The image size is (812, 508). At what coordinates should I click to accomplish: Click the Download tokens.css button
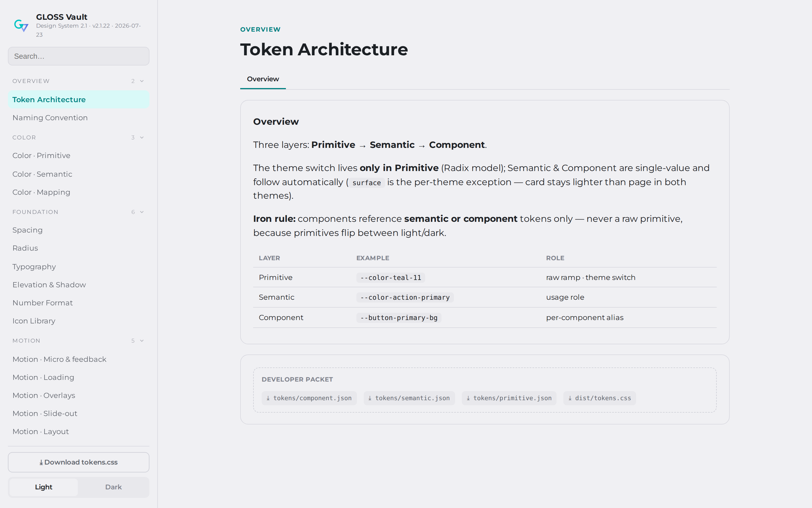pos(78,462)
